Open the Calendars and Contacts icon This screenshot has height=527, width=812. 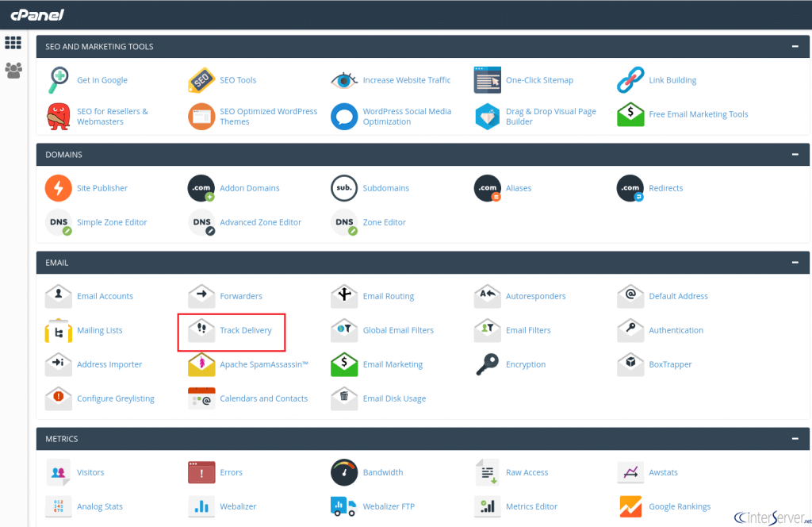point(201,398)
